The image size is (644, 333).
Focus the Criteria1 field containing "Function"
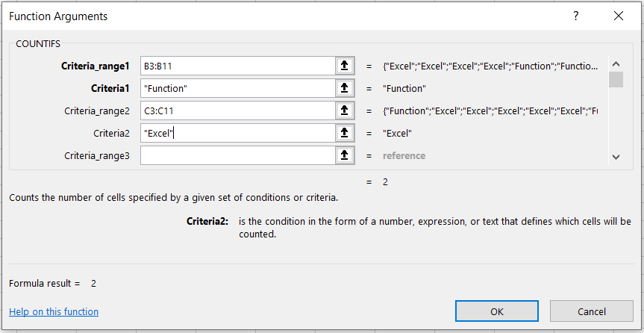point(237,89)
